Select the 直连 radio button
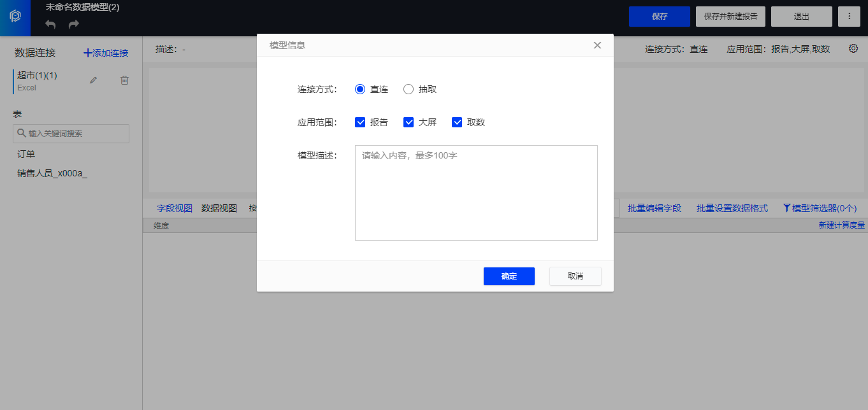 click(360, 89)
